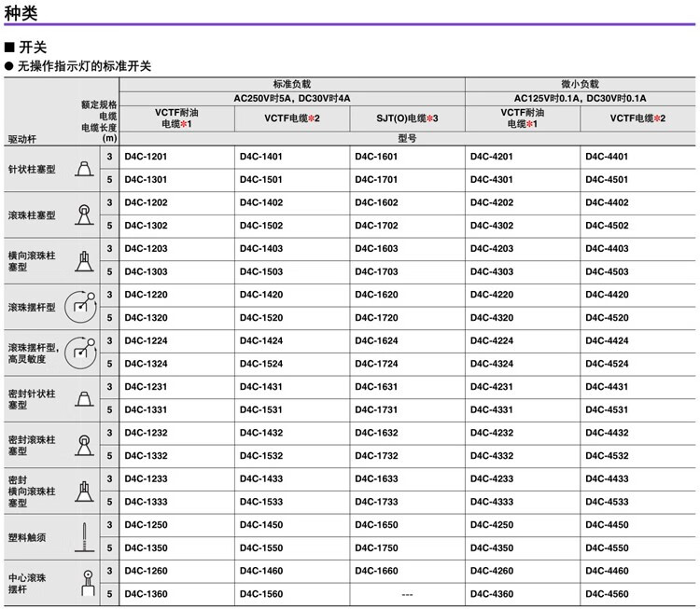Click the 微小负载 column header
Image resolution: width=700 pixels, height=609 pixels.
[x=580, y=84]
